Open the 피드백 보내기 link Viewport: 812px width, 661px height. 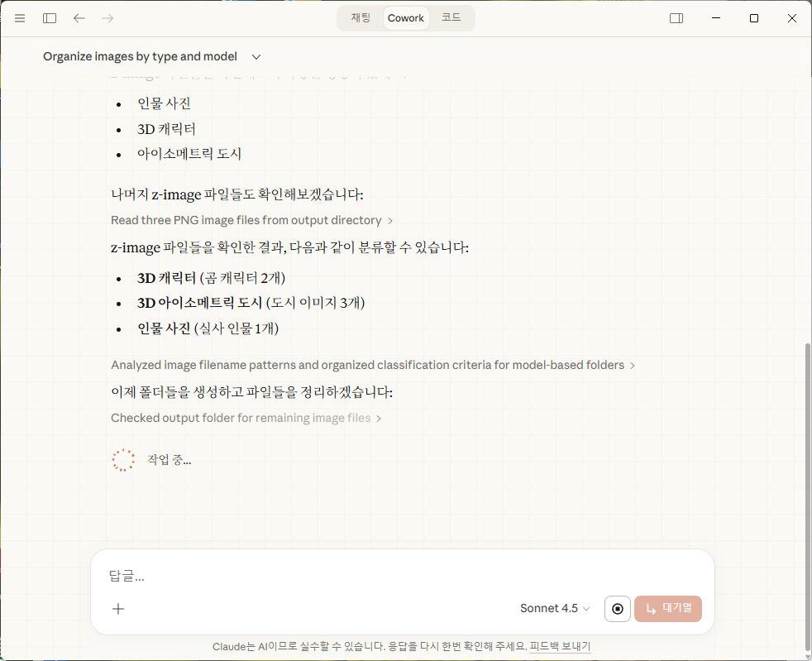tap(560, 647)
